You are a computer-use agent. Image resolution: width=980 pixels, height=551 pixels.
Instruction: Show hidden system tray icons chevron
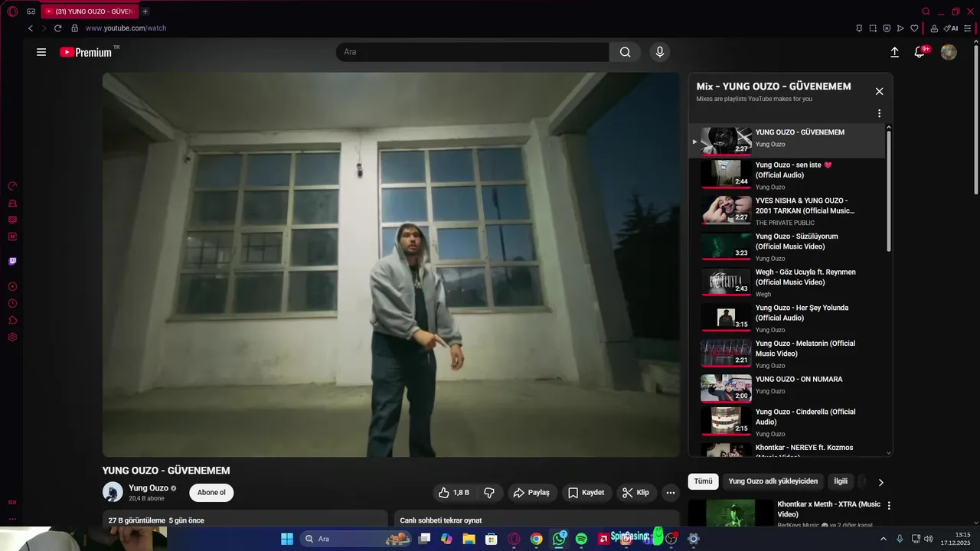(883, 539)
